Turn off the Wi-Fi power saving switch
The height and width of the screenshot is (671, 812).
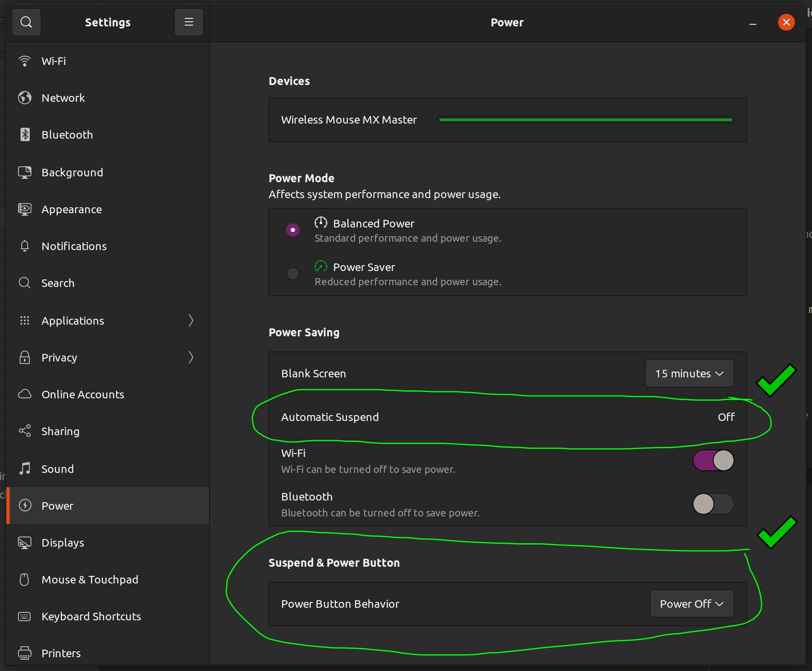tap(713, 460)
